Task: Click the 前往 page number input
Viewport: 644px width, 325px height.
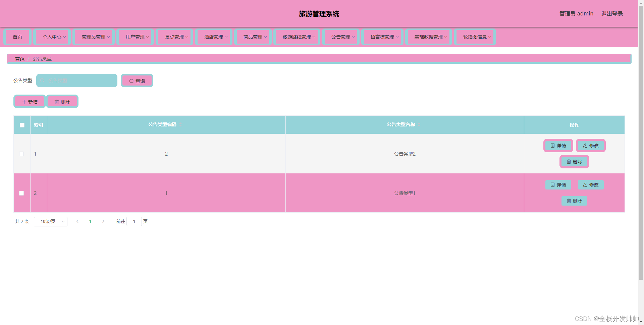Action: click(134, 221)
